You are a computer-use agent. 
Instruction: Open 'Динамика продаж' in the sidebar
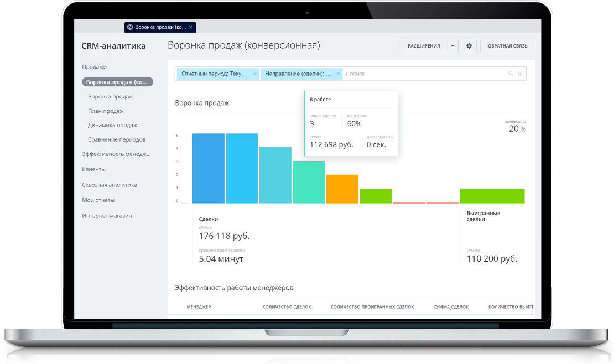click(x=112, y=125)
